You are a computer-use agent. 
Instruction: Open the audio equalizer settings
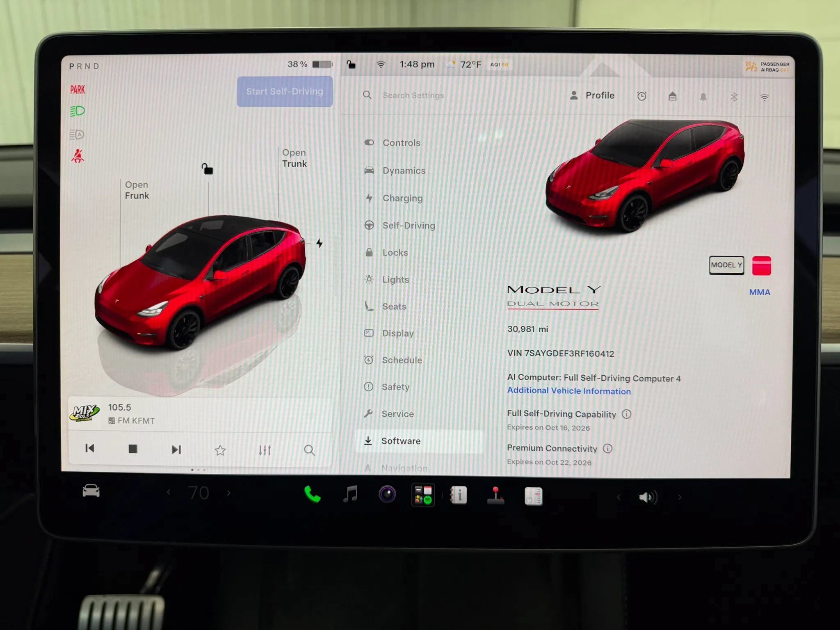(x=265, y=450)
